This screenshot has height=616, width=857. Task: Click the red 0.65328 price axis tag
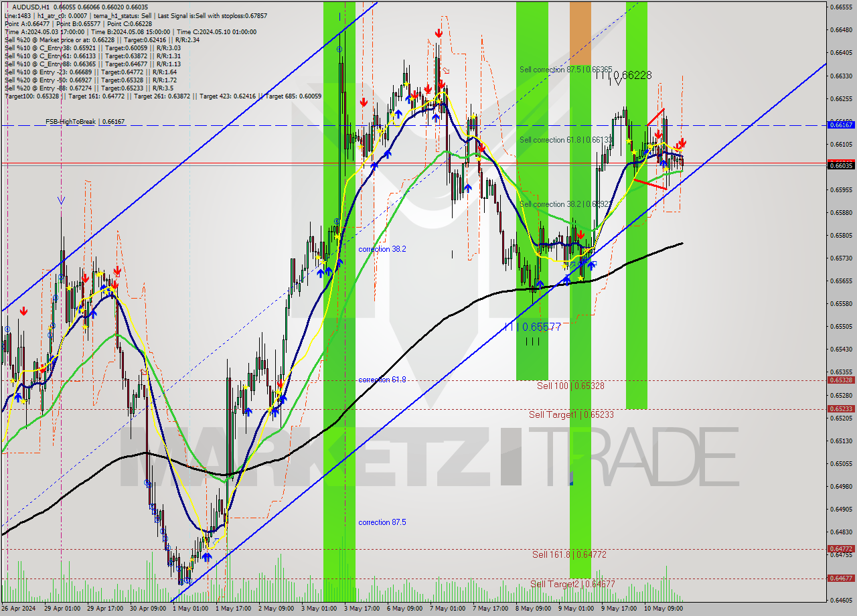click(840, 380)
